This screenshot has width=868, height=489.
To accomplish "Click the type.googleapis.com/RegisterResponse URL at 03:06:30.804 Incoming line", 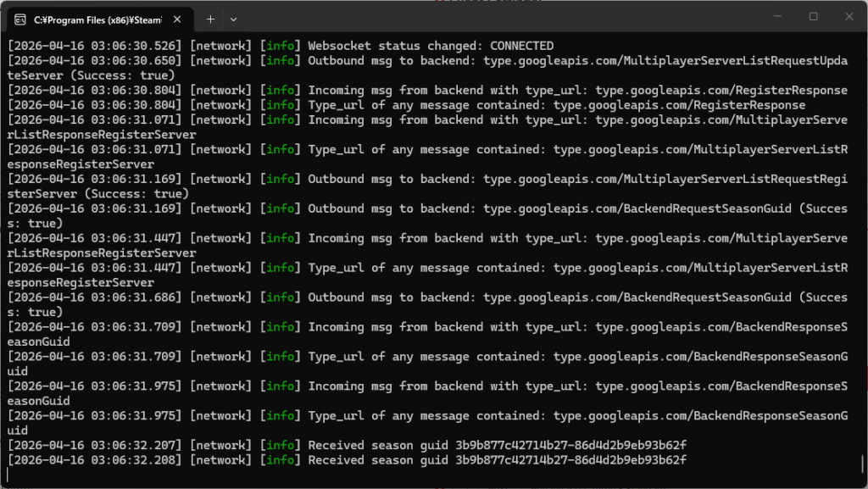I will click(721, 90).
